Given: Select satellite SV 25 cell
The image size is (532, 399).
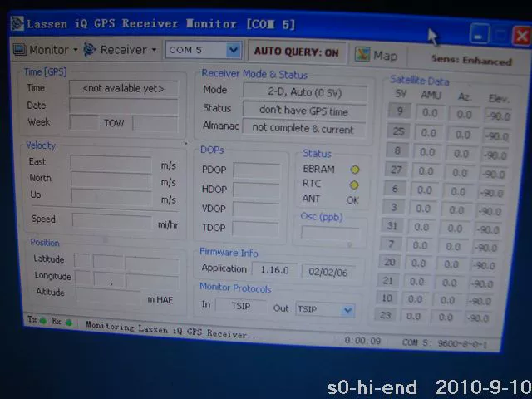Looking at the screenshot, I should (x=398, y=131).
